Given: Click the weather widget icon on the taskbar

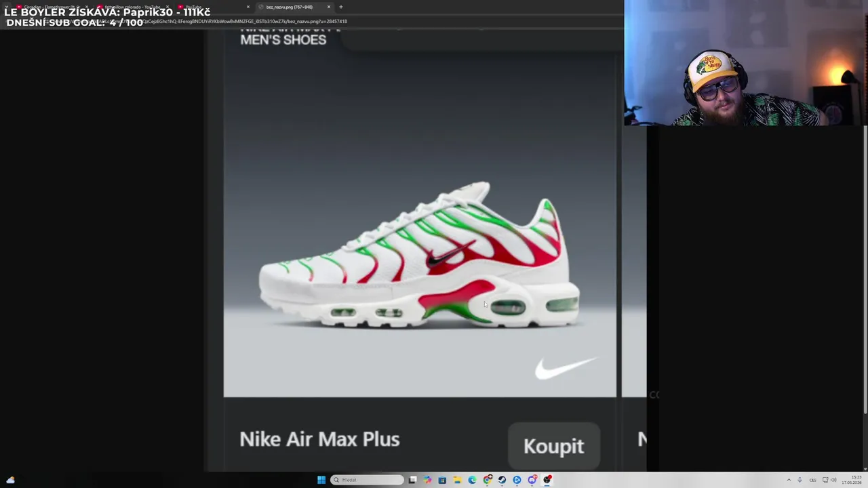Looking at the screenshot, I should [10, 480].
